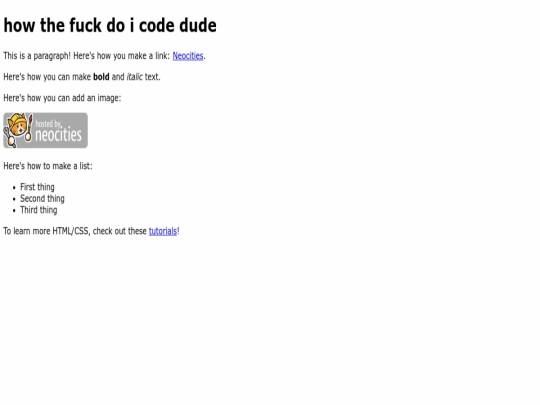Click the Third thing list item

pyautogui.click(x=39, y=210)
